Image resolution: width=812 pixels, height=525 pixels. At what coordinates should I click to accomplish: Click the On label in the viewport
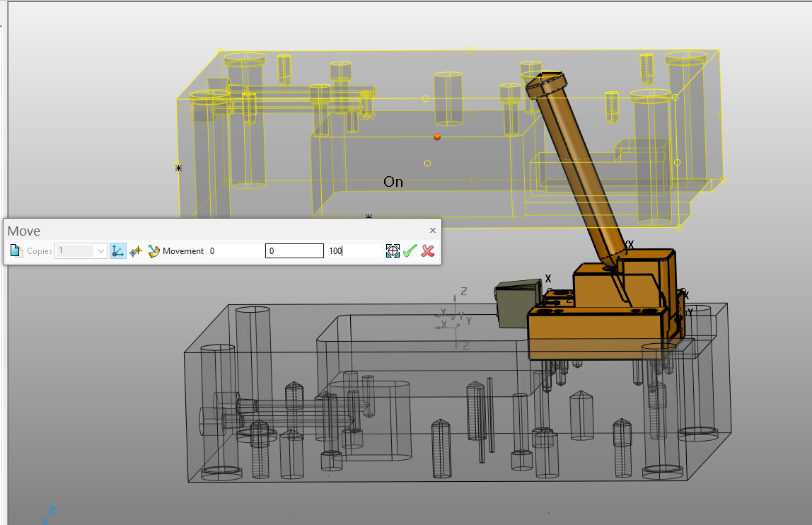tap(393, 182)
